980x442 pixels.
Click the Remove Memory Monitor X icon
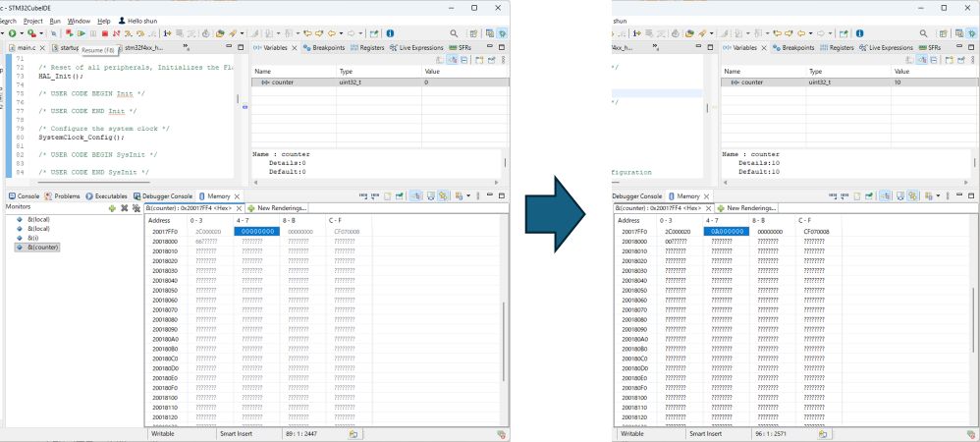124,208
